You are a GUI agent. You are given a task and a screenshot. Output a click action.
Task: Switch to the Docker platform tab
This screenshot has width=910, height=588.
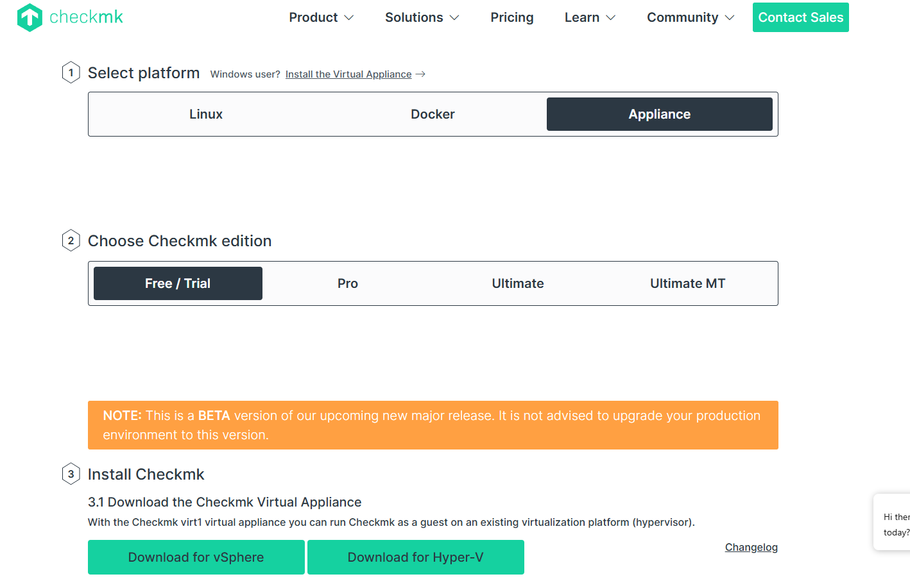tap(433, 114)
